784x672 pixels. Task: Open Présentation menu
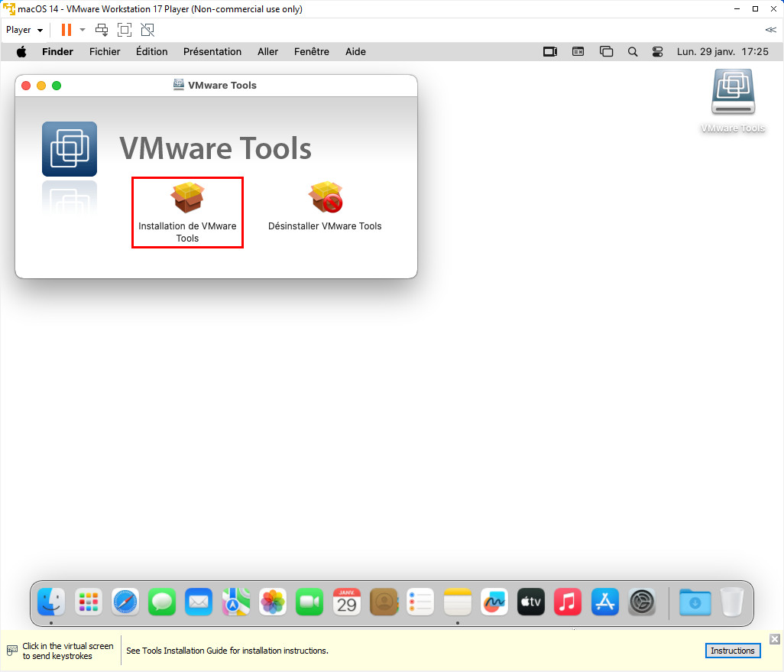point(212,51)
